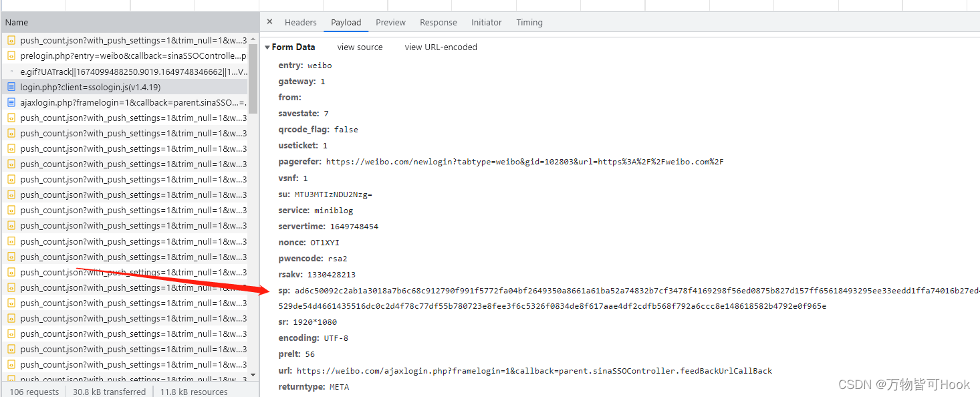Select the Payload tab

(x=346, y=22)
